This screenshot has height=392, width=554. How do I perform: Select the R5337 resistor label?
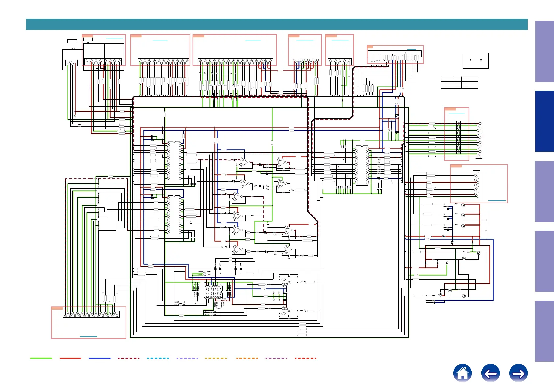pos(177,302)
